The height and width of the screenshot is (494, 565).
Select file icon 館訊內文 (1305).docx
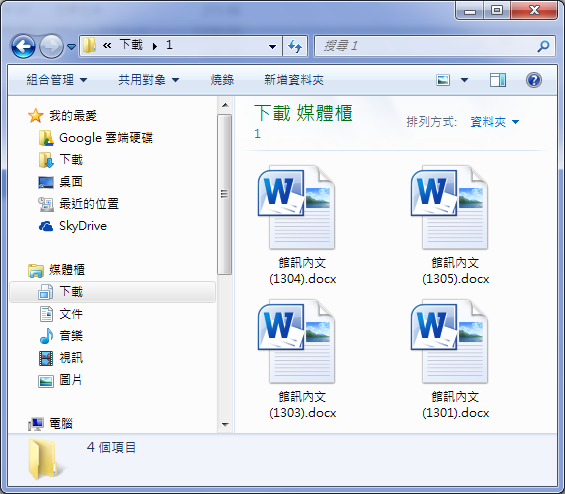click(449, 208)
